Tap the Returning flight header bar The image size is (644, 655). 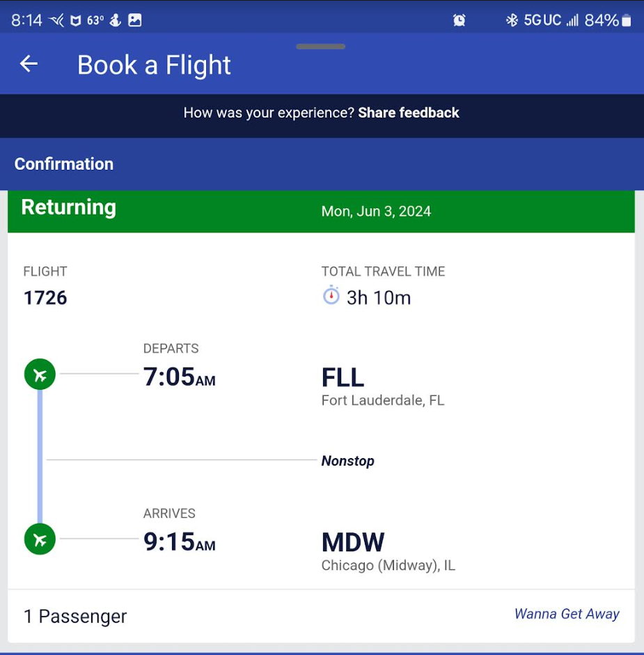coord(321,211)
